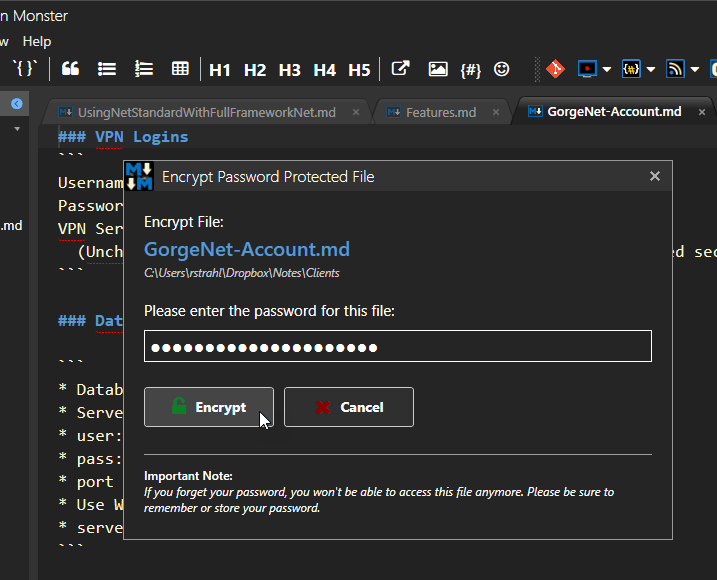This screenshot has width=717, height=580.
Task: Insert a code snippet with the {#} icon
Action: pos(471,70)
